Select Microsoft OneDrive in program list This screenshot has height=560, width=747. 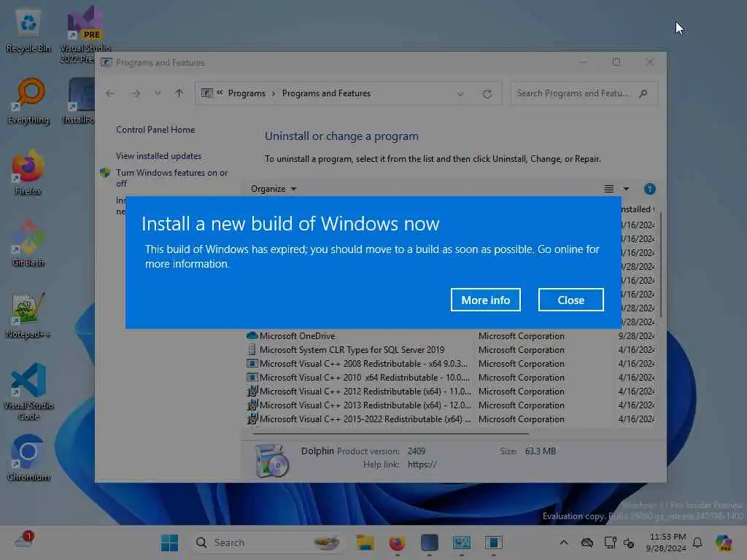450,335
